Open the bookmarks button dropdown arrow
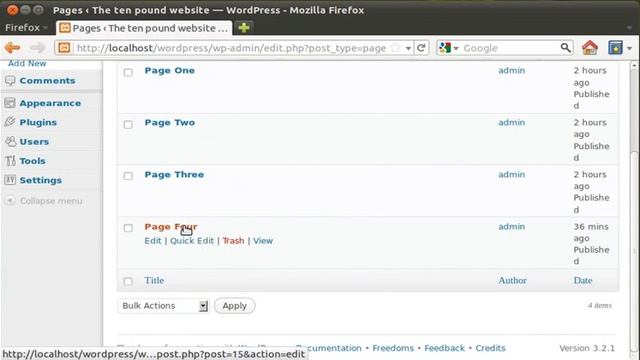Image resolution: width=640 pixels, height=360 pixels. pos(629,48)
